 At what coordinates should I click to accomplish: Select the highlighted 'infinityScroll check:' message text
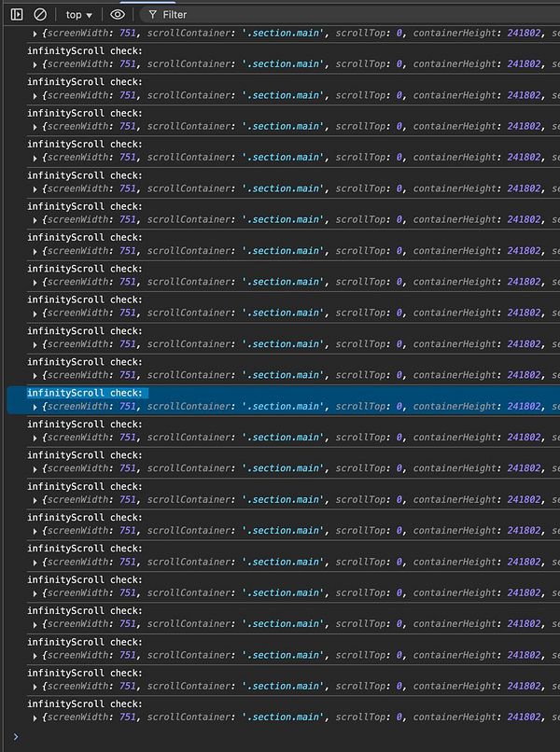pyautogui.click(x=85, y=394)
